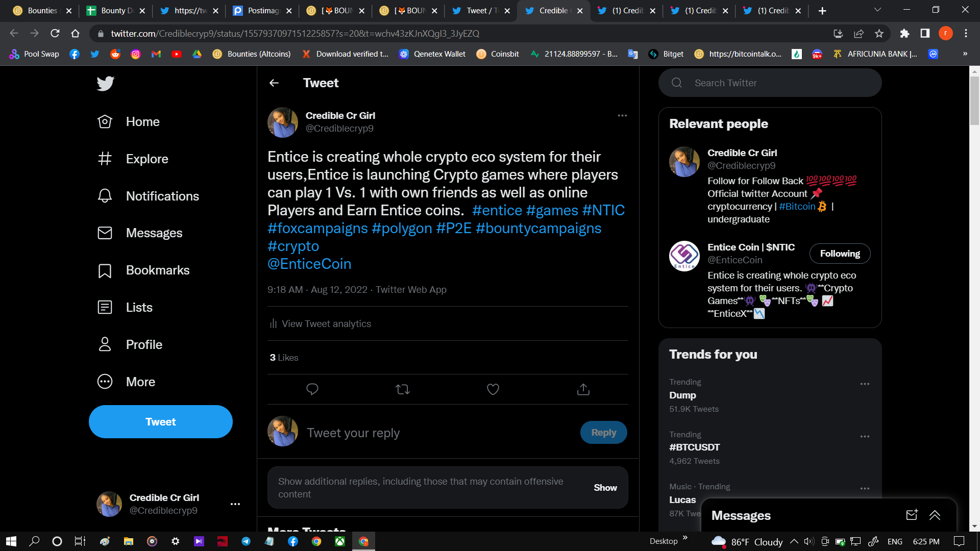Click the share tweet icon
The height and width of the screenshot is (551, 980).
583,389
